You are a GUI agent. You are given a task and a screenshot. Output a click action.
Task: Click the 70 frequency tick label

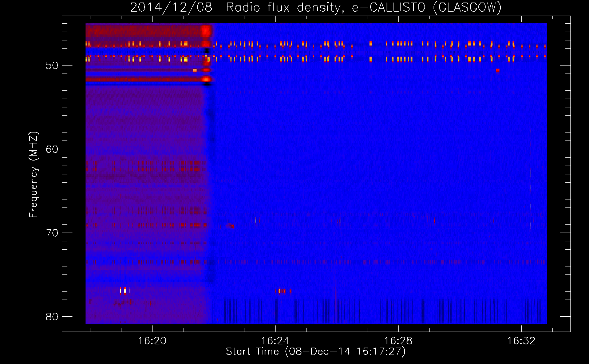(x=52, y=233)
